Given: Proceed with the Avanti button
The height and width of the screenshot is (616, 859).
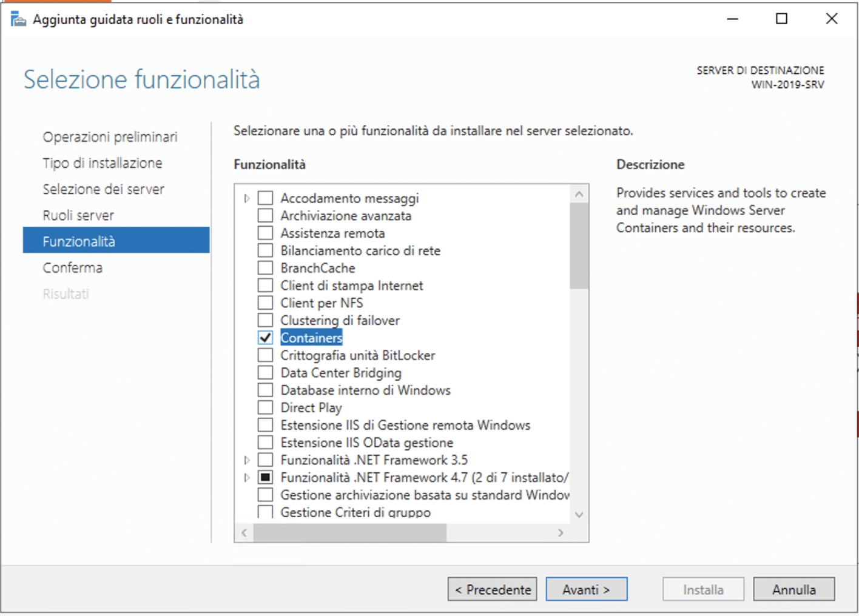Looking at the screenshot, I should [587, 589].
